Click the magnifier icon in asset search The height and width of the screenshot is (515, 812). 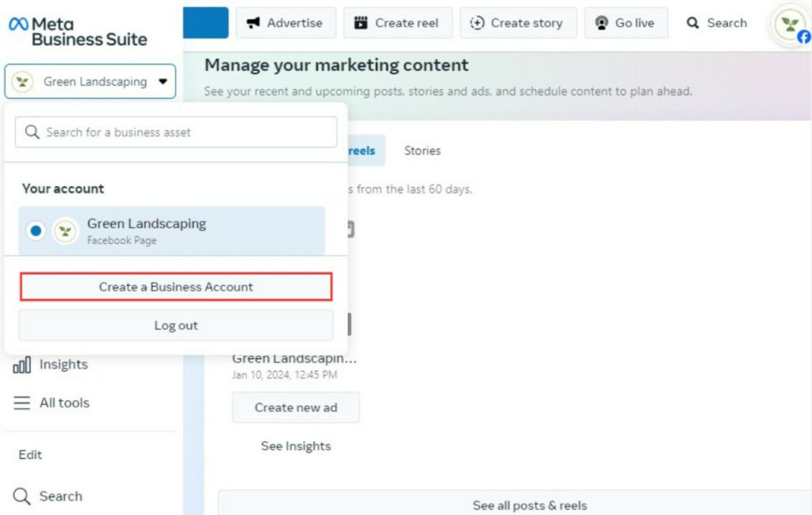(x=32, y=132)
